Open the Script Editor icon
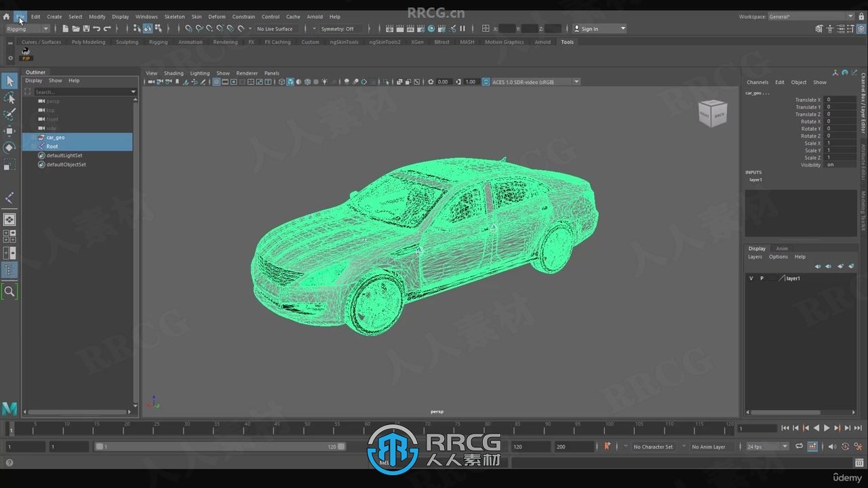 coord(859,463)
